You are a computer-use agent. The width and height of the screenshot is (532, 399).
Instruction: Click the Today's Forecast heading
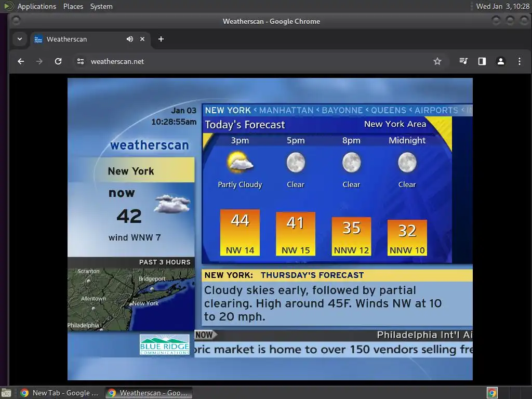click(245, 125)
